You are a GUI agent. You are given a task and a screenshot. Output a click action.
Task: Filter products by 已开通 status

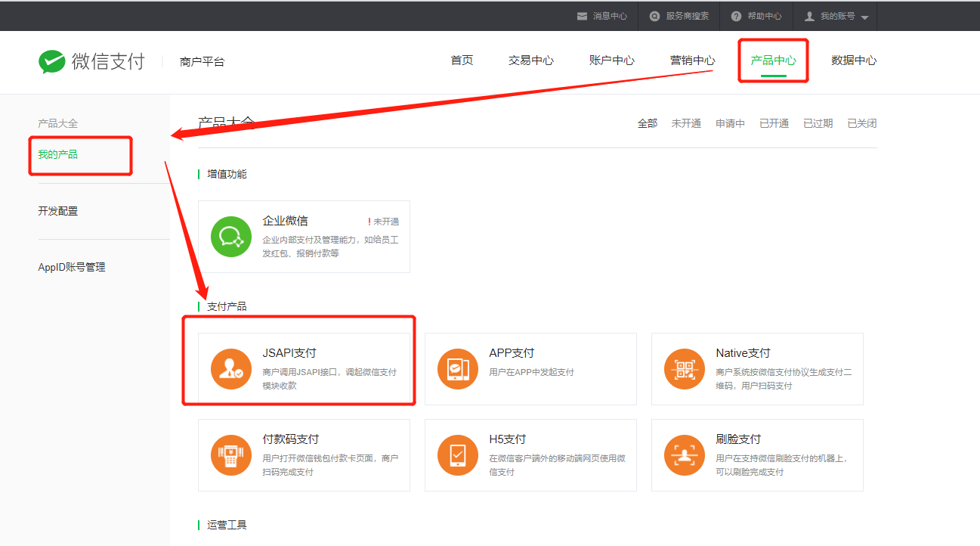pos(774,123)
